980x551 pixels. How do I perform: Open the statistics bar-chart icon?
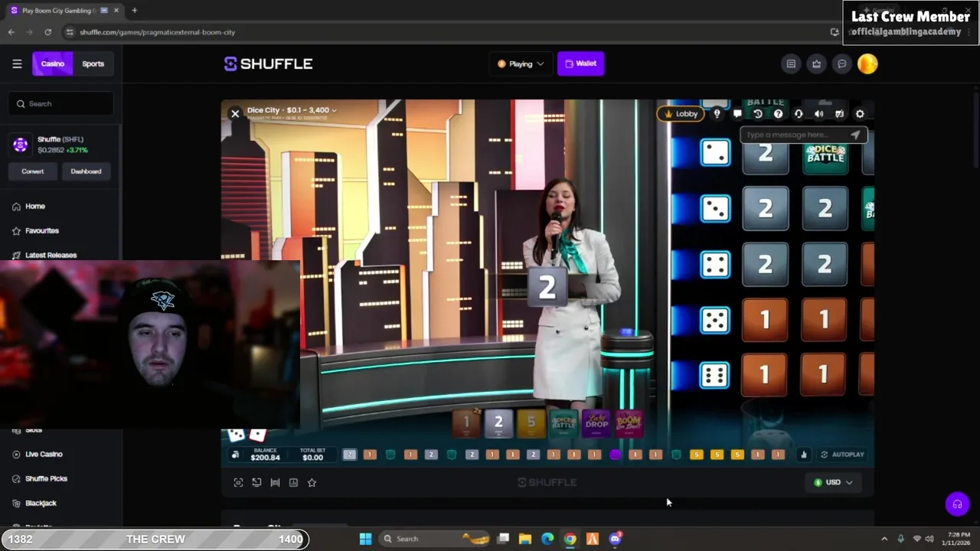coord(803,455)
